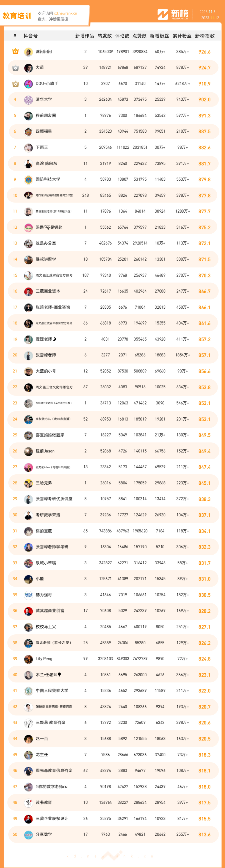Select the 点赞数 column header

(x=140, y=36)
